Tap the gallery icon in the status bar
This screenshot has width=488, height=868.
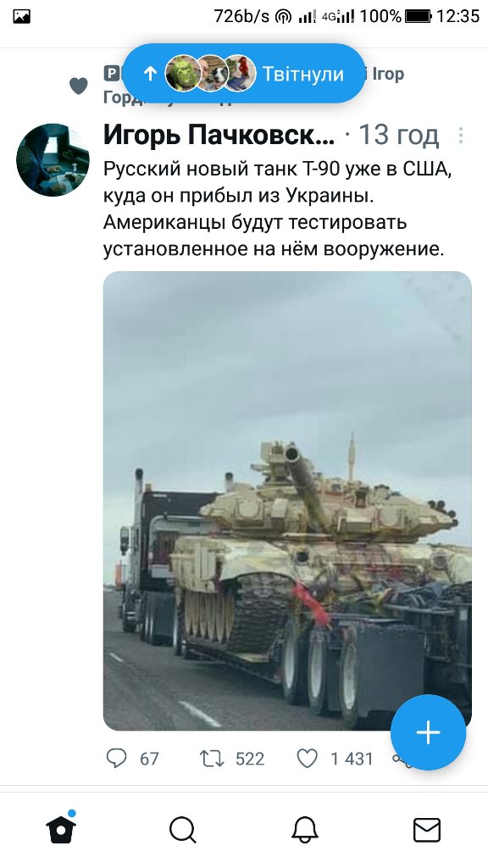(21, 17)
